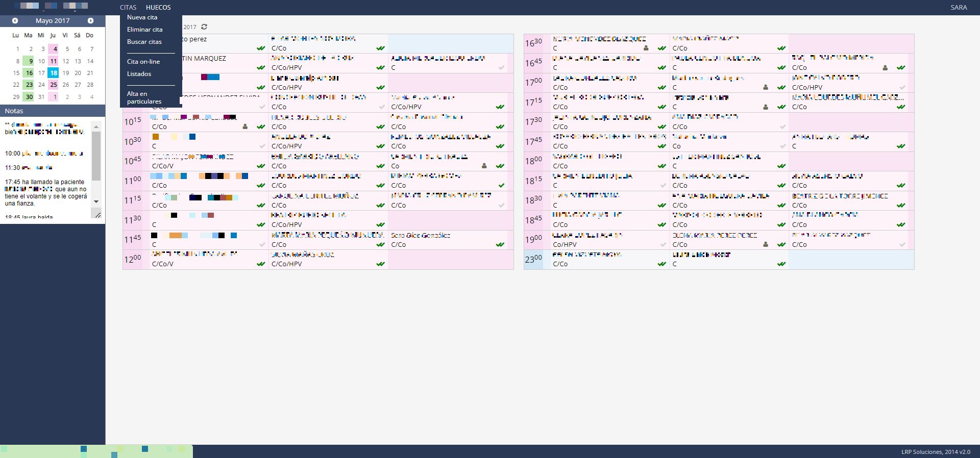
Task: Click person icon in 16:30 first appointment
Action: [646, 48]
